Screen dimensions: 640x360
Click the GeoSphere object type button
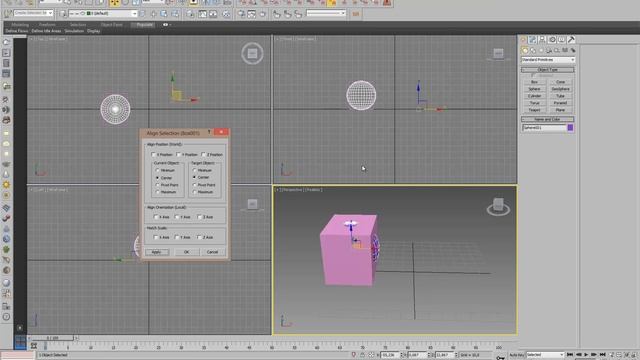(x=560, y=89)
